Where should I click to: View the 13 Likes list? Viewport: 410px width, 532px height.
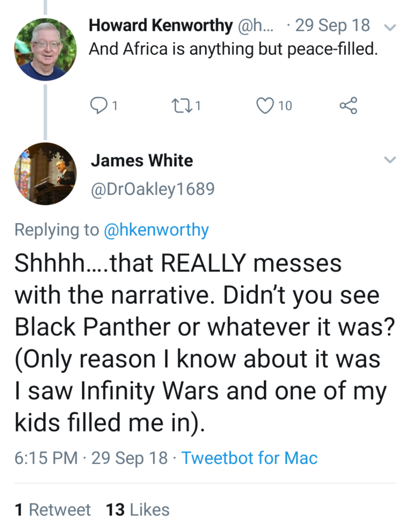138,509
